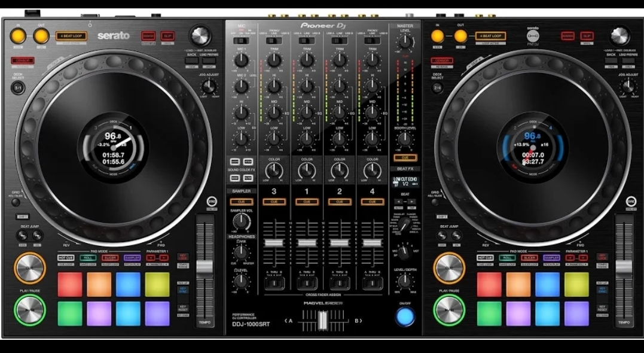Tap the yellow performance pad on right deck
The height and width of the screenshot is (353, 644).
pyautogui.click(x=576, y=284)
